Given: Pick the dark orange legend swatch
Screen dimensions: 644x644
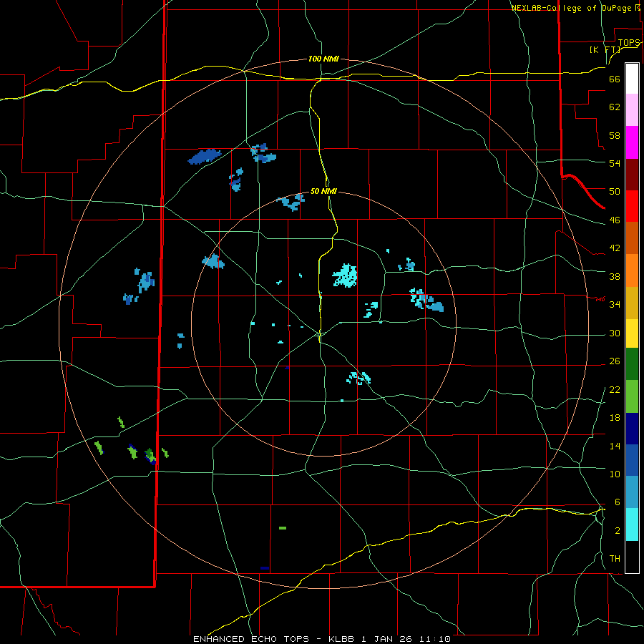Looking at the screenshot, I should point(632,238).
